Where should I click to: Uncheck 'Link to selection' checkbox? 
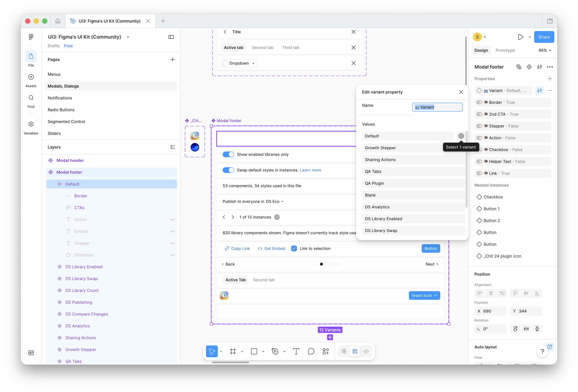(x=294, y=248)
